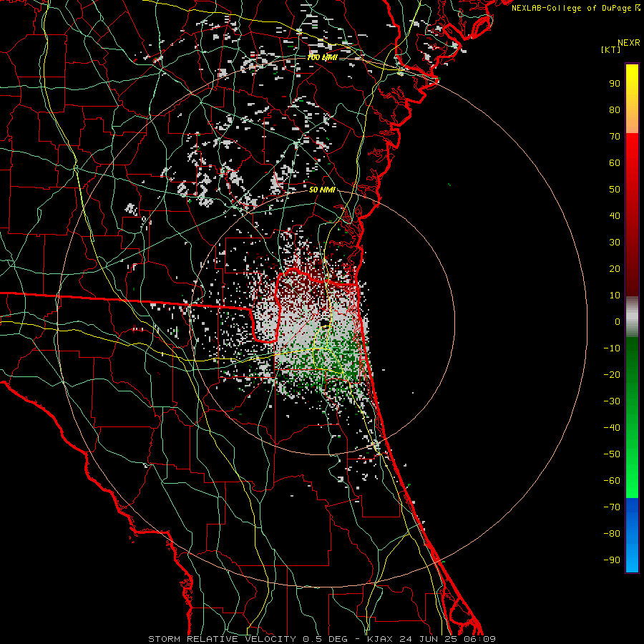Viewport: 644px width, 644px height.
Task: Select the -40 value on velocity scale
Action: tap(612, 428)
